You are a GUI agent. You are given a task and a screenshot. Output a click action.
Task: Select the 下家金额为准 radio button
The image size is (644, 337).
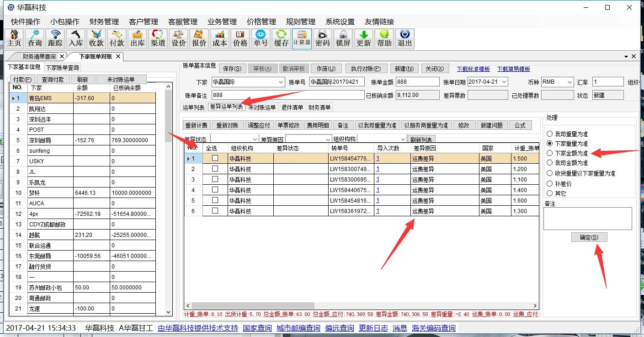coord(549,153)
